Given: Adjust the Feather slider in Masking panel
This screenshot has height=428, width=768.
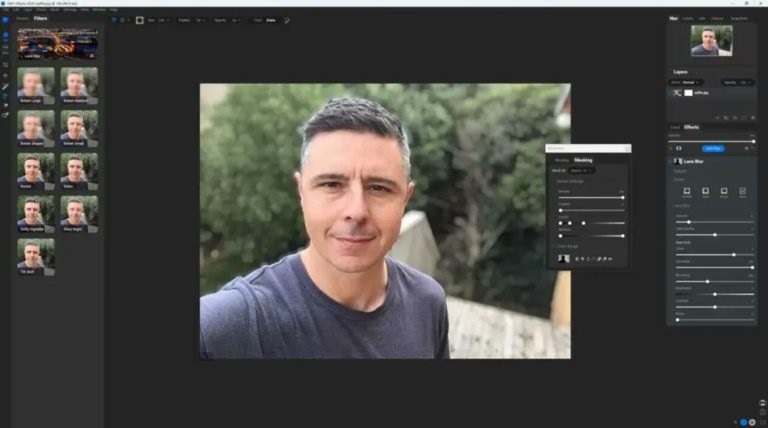Looking at the screenshot, I should 592,210.
